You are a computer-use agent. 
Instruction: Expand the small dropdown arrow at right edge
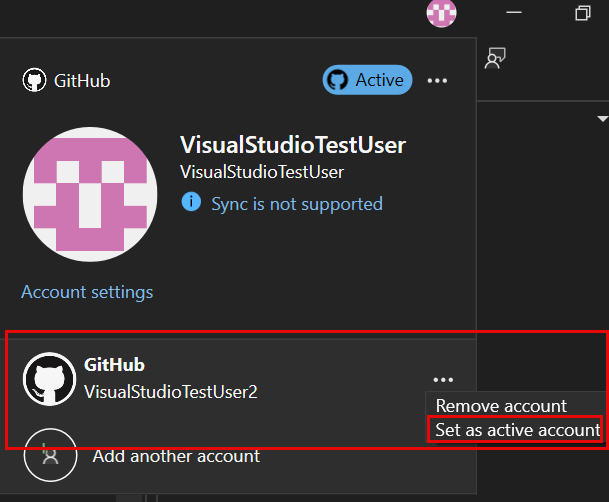click(x=590, y=118)
